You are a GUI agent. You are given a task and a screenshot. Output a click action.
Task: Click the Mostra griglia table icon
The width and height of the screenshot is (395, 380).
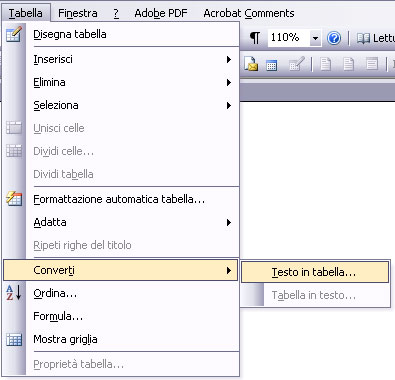tap(14, 339)
